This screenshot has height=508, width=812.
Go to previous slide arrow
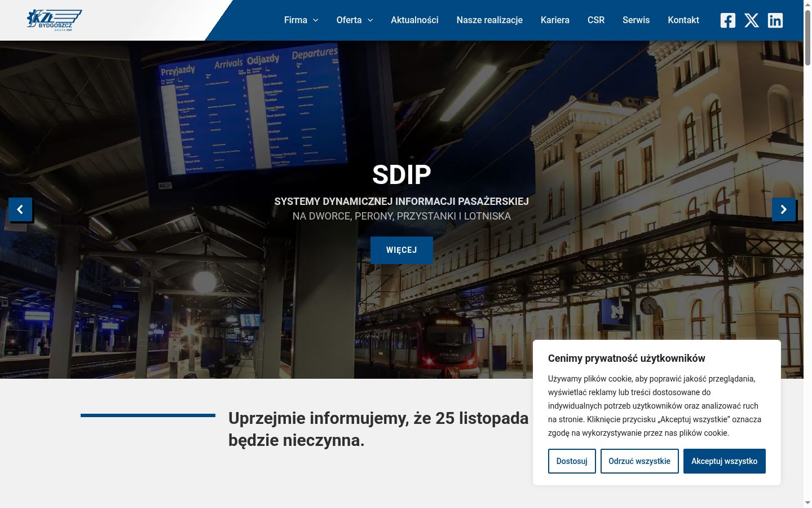pos(20,209)
